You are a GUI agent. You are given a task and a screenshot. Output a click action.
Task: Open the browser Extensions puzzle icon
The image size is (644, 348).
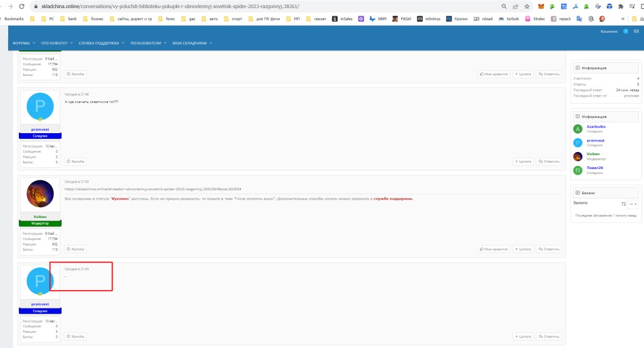point(621,6)
